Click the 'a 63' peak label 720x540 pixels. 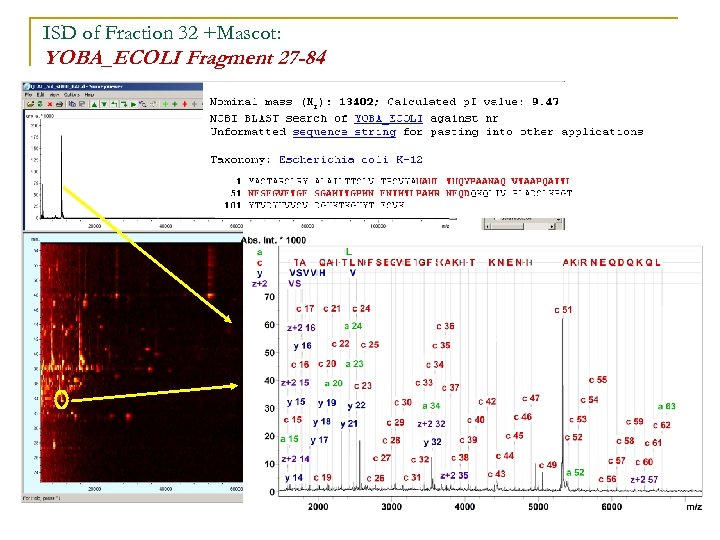pos(666,406)
